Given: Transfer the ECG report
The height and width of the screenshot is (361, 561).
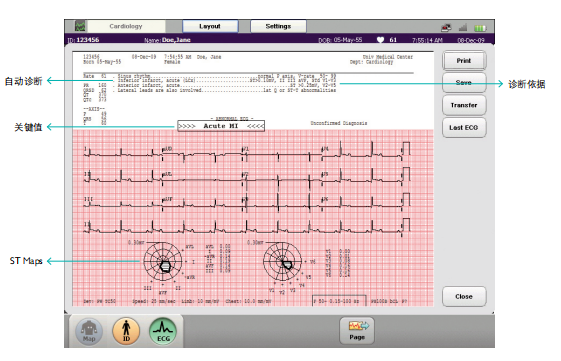Looking at the screenshot, I should 464,105.
